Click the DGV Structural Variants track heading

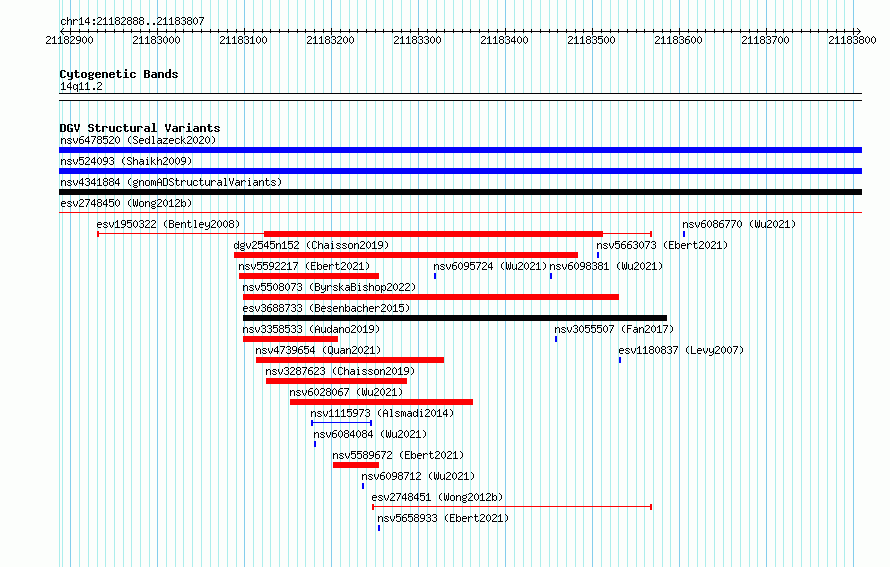pos(140,128)
